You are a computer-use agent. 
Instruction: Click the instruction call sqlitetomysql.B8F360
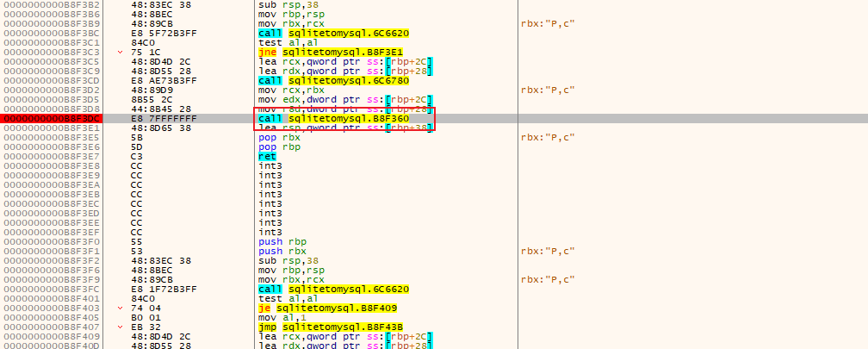click(x=334, y=119)
